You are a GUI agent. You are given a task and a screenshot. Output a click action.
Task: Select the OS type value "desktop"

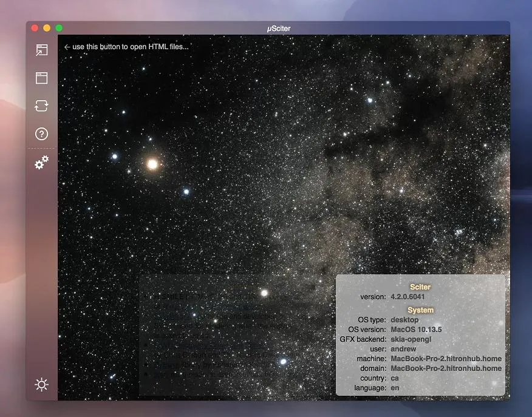[404, 320]
